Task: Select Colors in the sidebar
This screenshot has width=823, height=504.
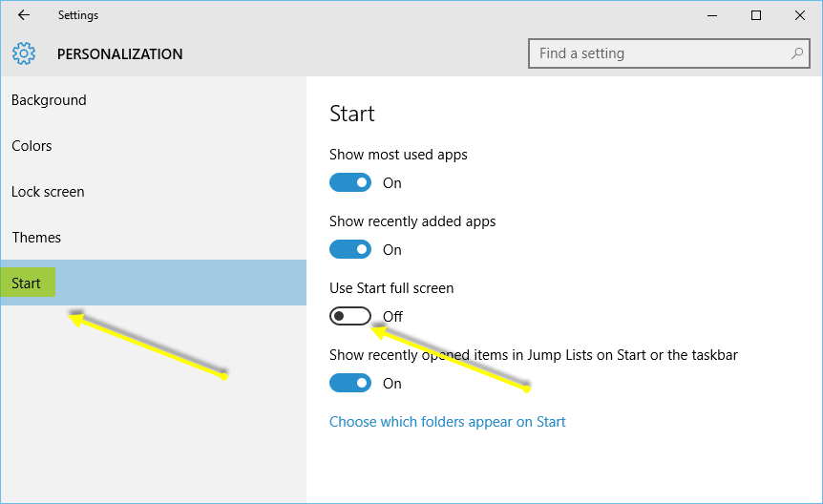Action: click(32, 146)
